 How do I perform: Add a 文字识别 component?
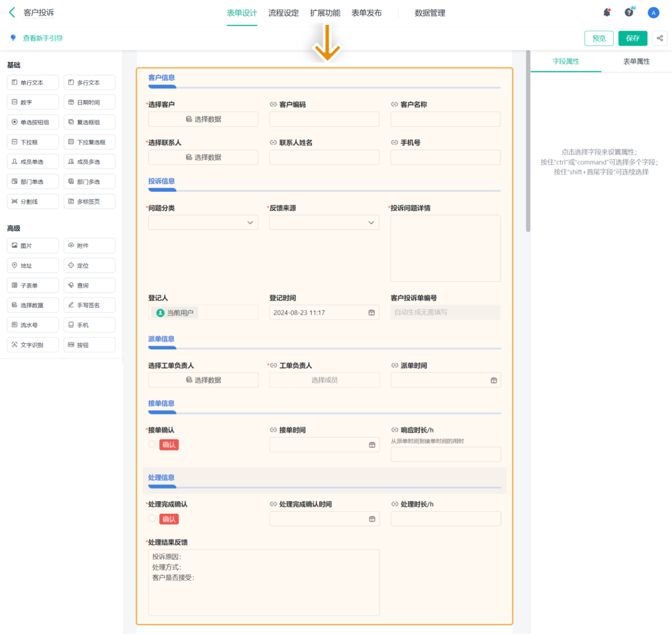[x=33, y=345]
